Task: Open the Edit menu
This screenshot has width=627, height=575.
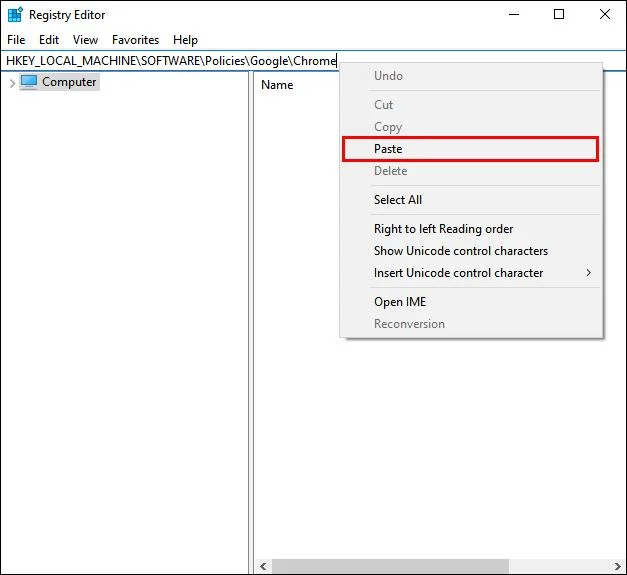Action: click(49, 40)
